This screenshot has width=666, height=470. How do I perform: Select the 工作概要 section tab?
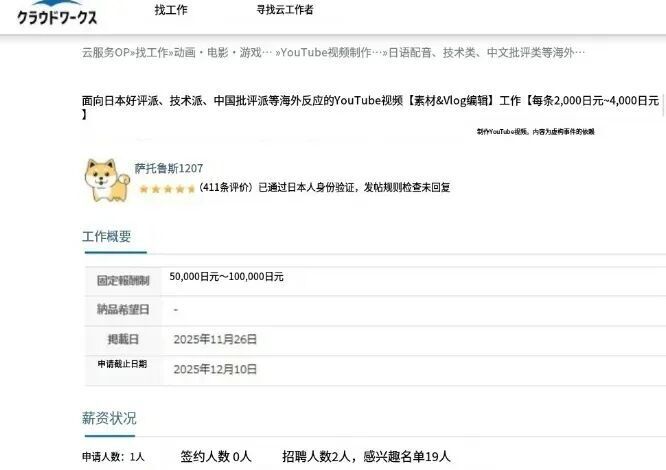tap(107, 236)
